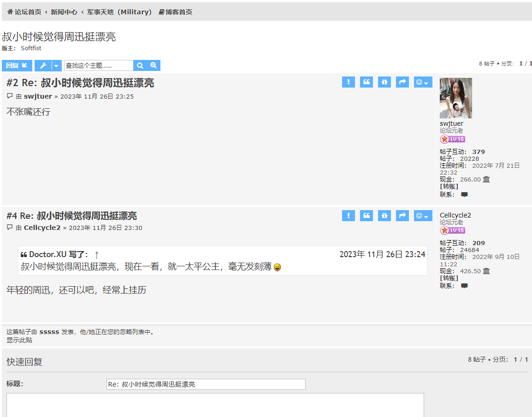Click 年轻的周迅 reply text
532x417 pixels.
coord(77,290)
